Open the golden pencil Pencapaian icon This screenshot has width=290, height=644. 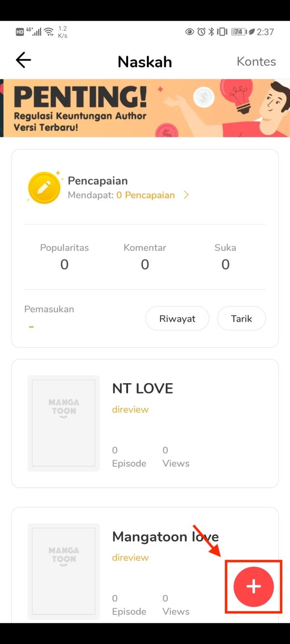[x=44, y=187]
